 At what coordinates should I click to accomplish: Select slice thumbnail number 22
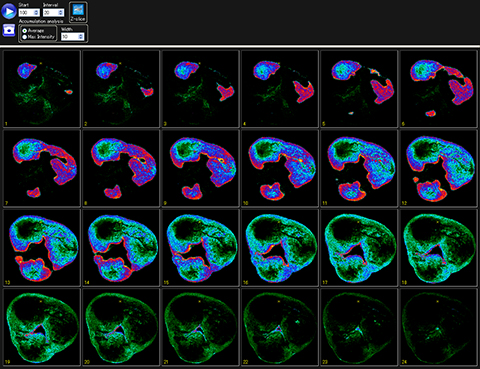(280, 327)
